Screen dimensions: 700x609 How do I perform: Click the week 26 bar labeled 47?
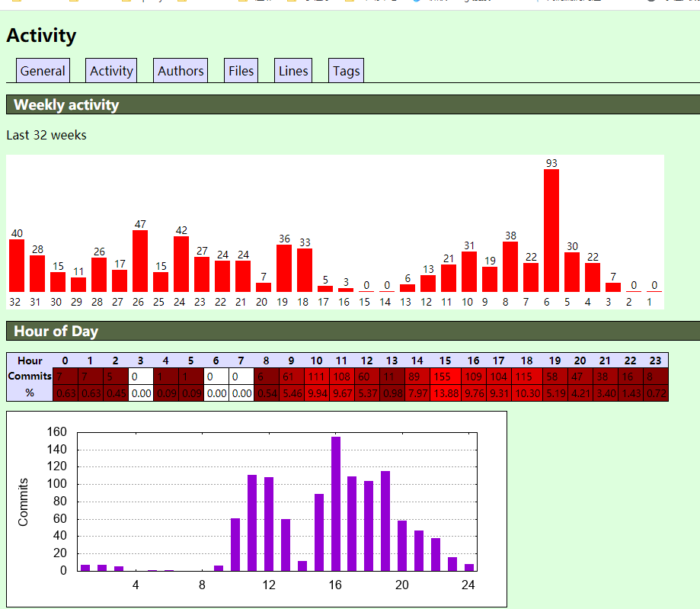(x=140, y=261)
